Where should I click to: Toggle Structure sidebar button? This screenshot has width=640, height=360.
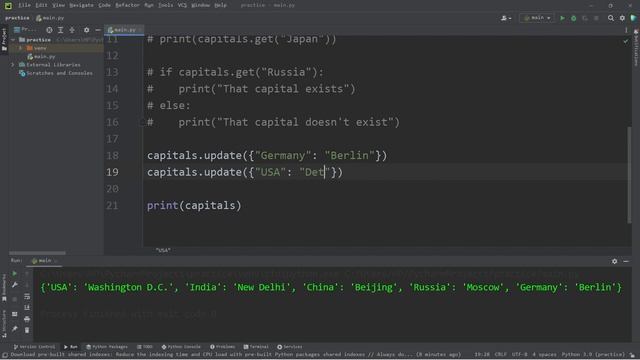coord(4,323)
